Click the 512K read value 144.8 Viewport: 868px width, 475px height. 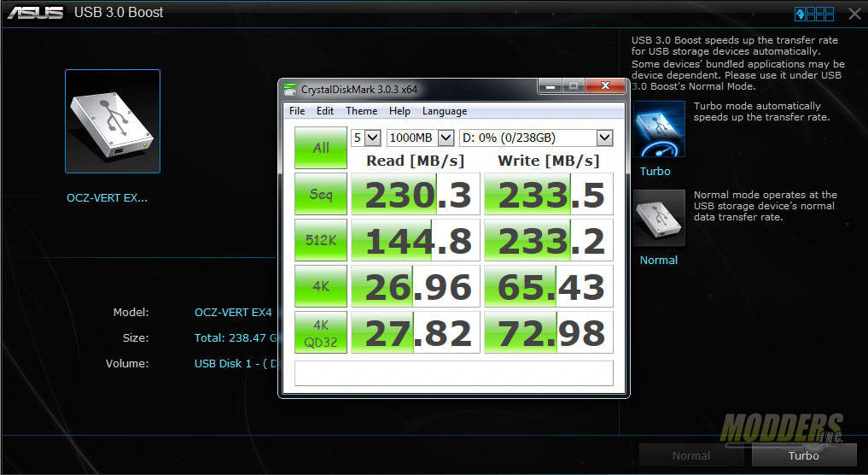[x=416, y=240]
